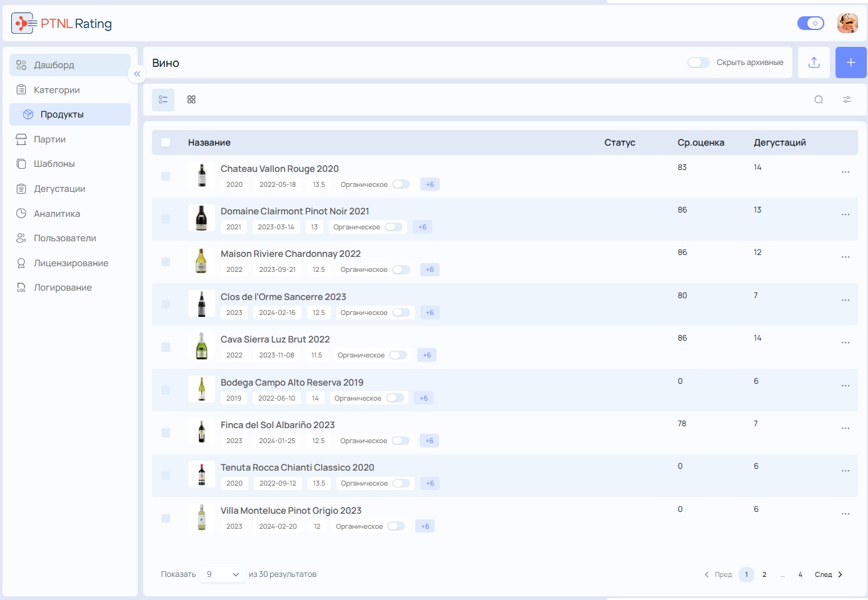Switch to grid view icon
Viewport: 868px width, 600px height.
(191, 99)
